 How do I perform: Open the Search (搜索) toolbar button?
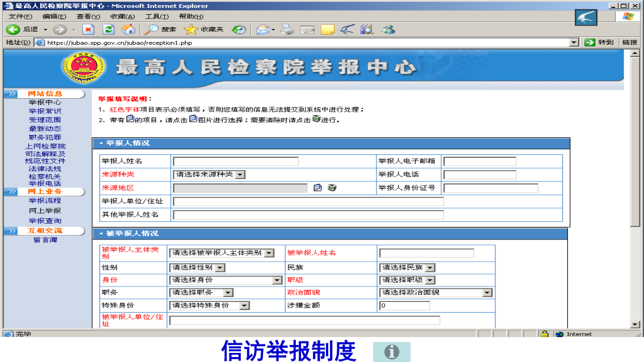161,30
